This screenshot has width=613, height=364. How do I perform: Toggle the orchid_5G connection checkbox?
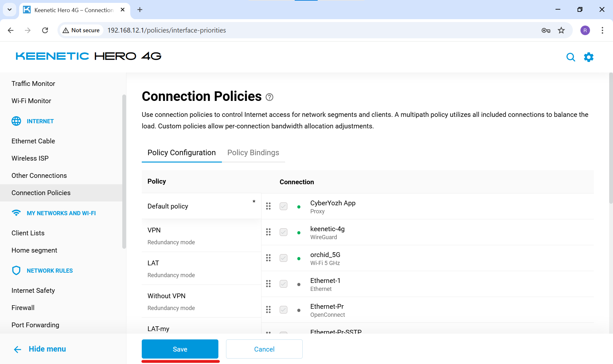click(284, 258)
